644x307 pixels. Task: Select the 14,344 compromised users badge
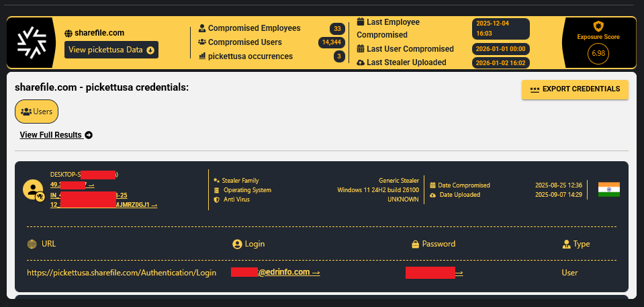[x=332, y=43]
